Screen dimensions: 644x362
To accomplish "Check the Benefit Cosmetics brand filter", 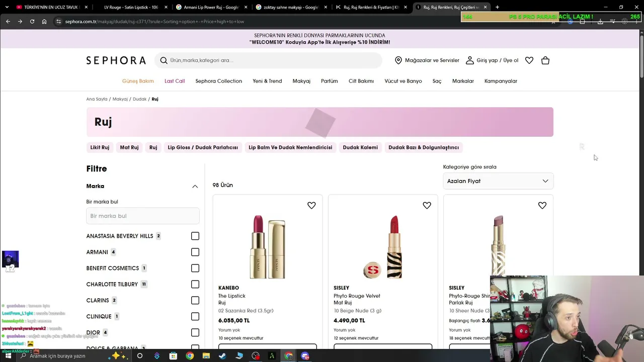I will tap(195, 268).
